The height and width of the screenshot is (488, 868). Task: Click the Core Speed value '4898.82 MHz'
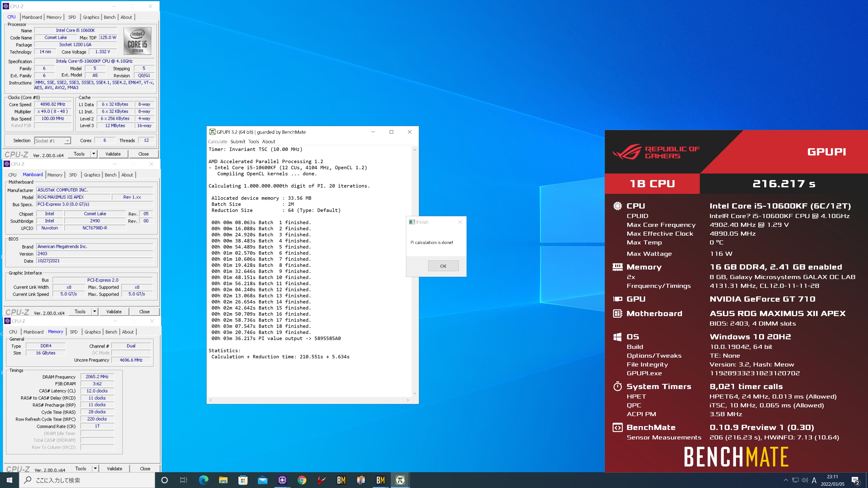coord(53,104)
